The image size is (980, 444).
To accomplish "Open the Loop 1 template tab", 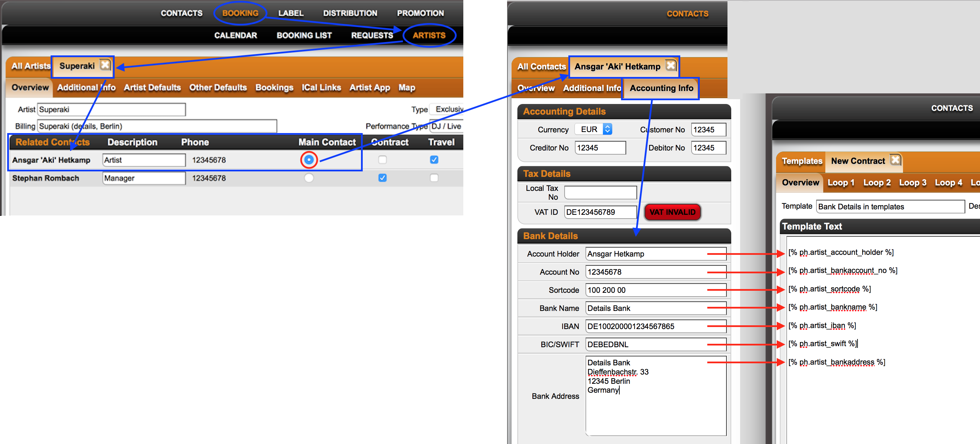I will [841, 183].
